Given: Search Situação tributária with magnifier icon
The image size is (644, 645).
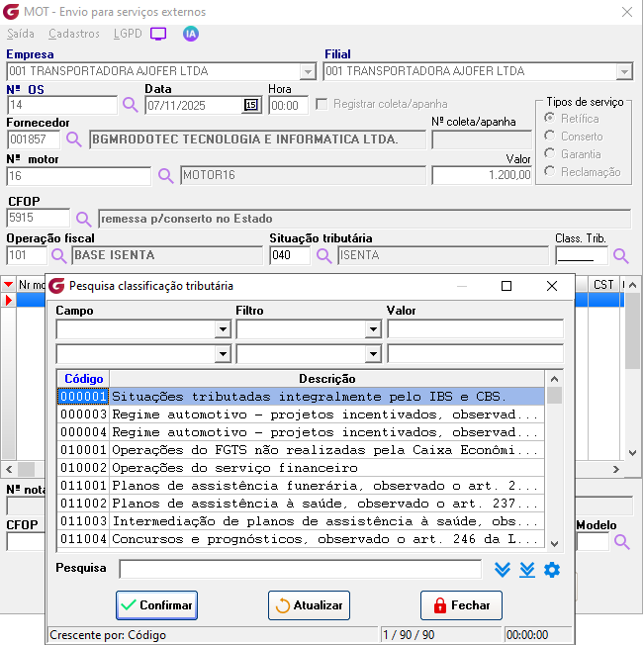Looking at the screenshot, I should (x=324, y=255).
